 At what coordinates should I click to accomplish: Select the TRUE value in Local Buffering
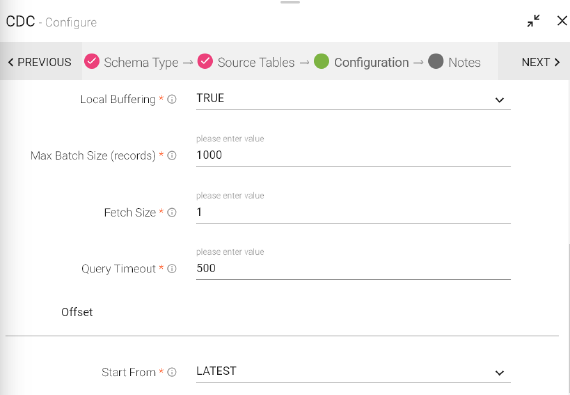click(x=210, y=98)
